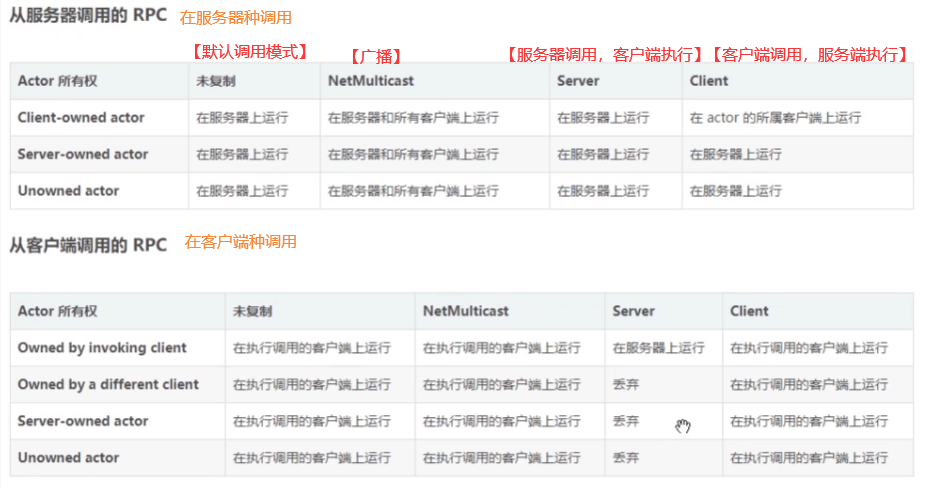930x489 pixels.
Task: Click the orange note 在客户端种调用
Action: pyautogui.click(x=240, y=242)
